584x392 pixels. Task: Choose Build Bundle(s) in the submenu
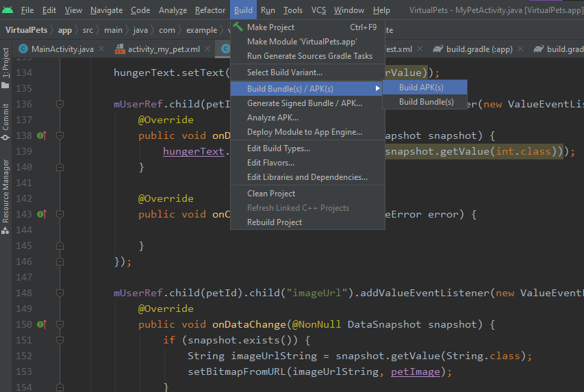(426, 102)
